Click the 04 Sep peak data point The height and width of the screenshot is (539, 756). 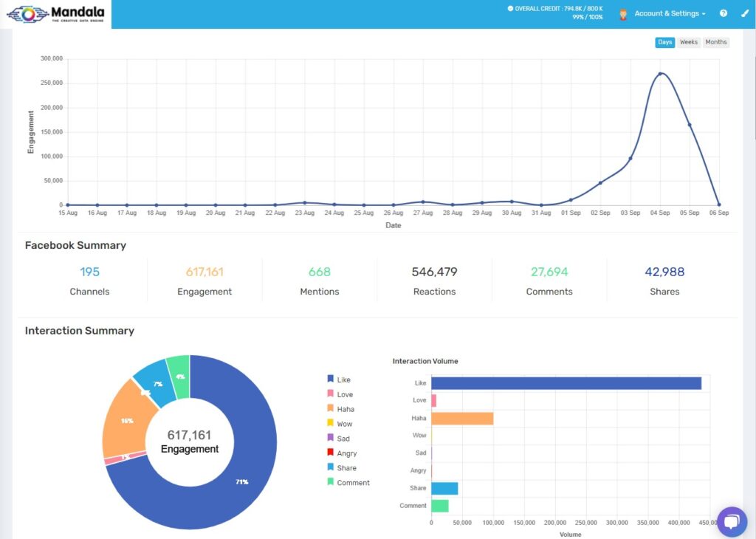660,74
